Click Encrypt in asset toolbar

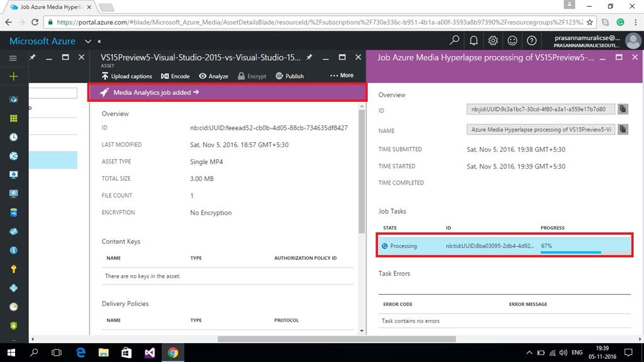[252, 76]
